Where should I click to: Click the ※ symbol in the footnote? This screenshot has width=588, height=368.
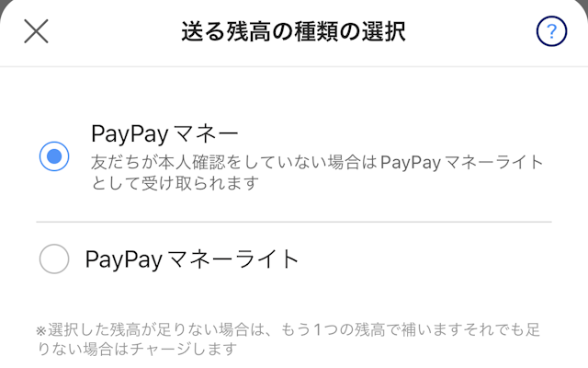(x=41, y=331)
